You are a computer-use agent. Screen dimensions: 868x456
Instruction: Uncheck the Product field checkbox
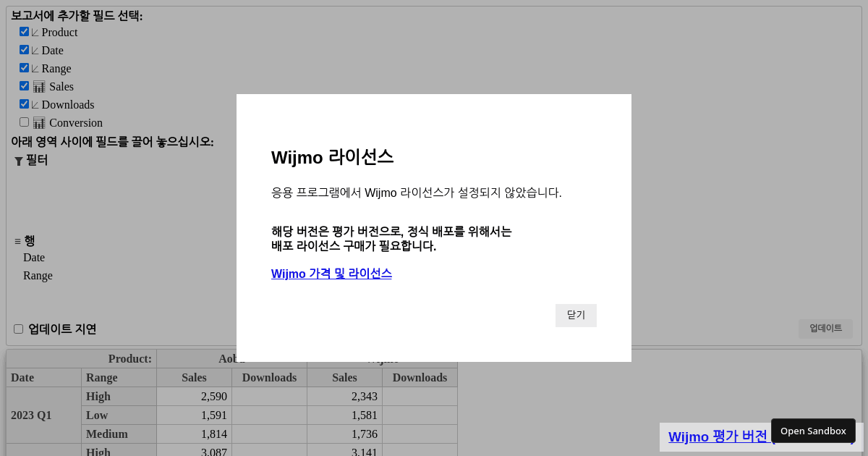(x=24, y=32)
